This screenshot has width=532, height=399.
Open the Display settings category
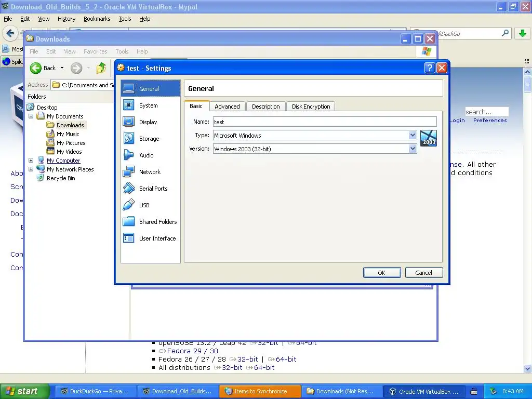[x=150, y=122]
